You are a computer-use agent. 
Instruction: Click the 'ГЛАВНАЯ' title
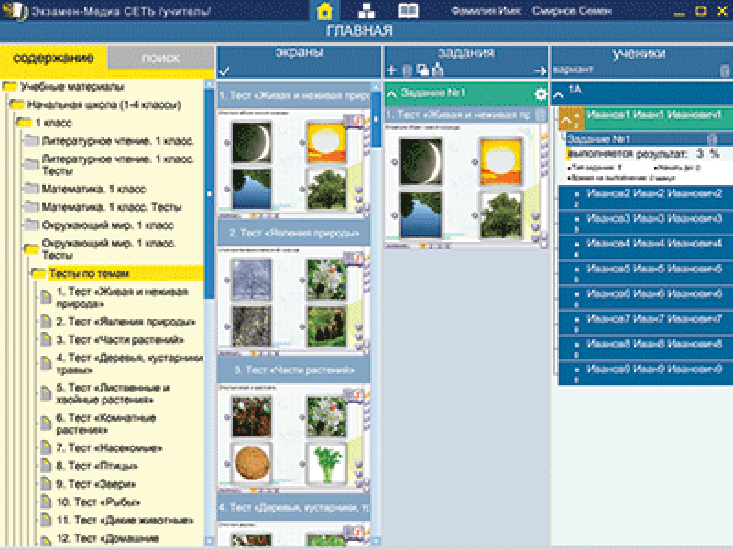[359, 31]
